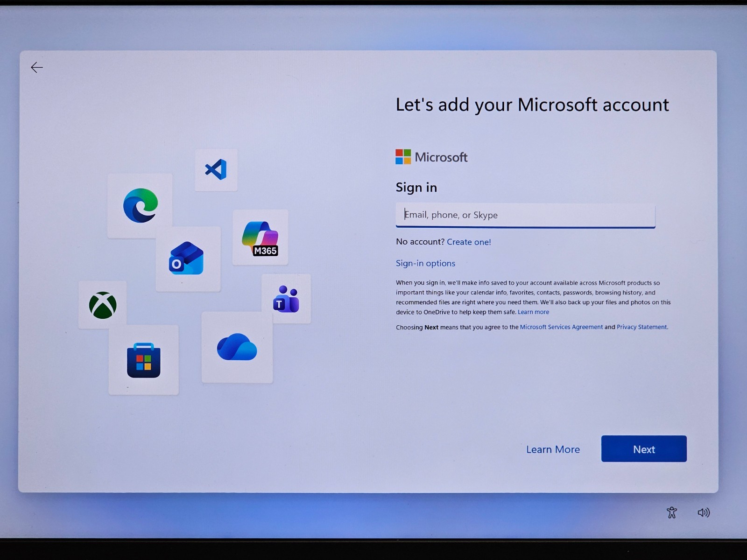
Task: Click the Microsoft four-square logo
Action: click(403, 157)
